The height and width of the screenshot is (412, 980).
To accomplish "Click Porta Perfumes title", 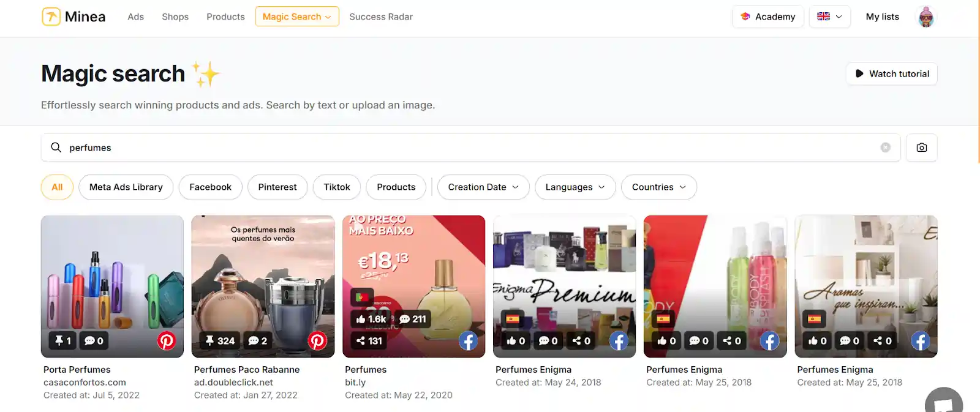I will 77,370.
